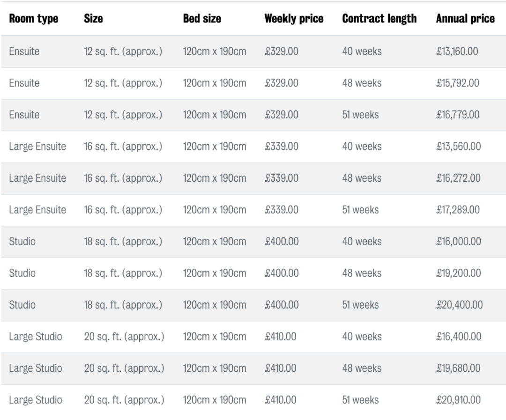This screenshot has width=506, height=420.
Task: Click the £15,792.00 annual price
Action: click(457, 83)
